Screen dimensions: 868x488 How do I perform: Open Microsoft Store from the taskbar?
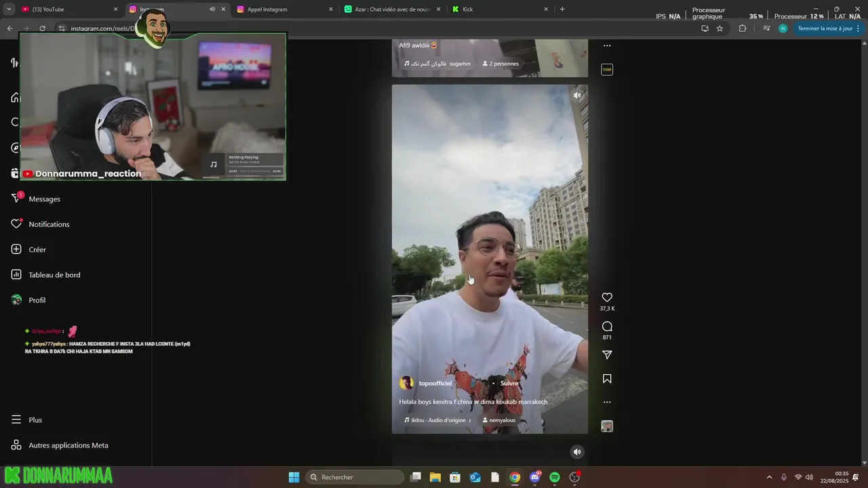tap(455, 478)
